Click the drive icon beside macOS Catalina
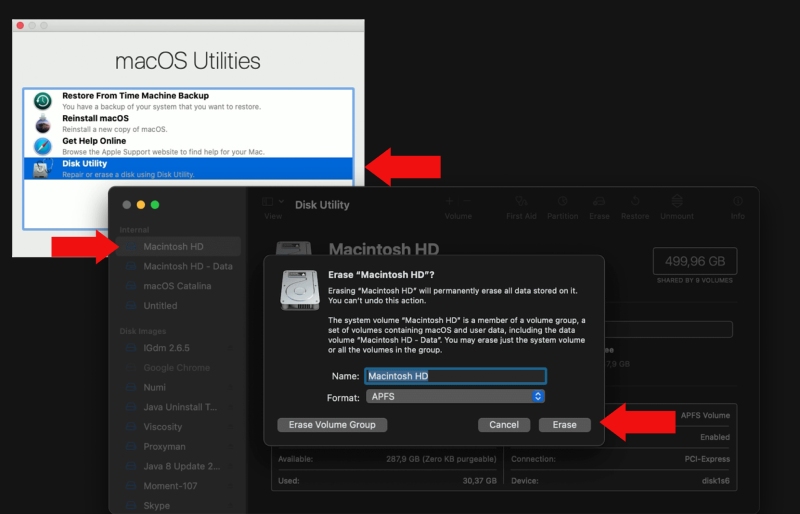Image resolution: width=800 pixels, height=514 pixels. pos(131,286)
